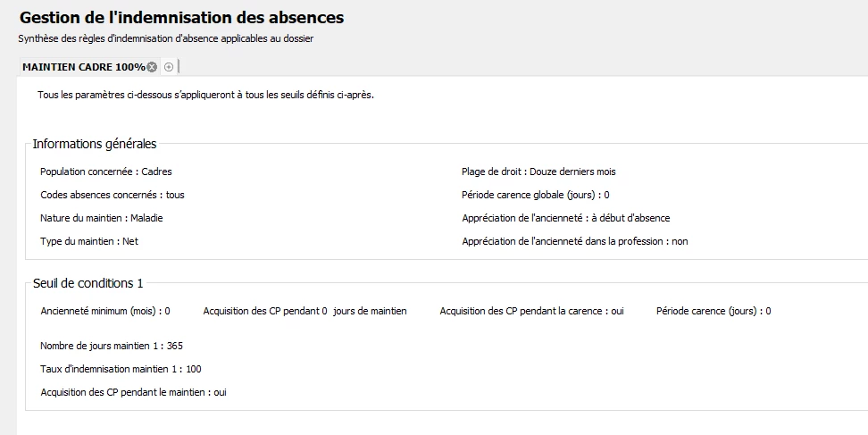The height and width of the screenshot is (435, 868).
Task: Click Acquisition des CP pendant 0 jours
Action: (x=305, y=311)
